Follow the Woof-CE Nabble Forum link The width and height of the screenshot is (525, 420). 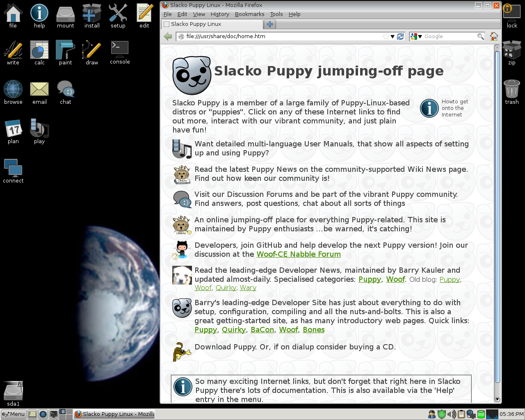[299, 254]
